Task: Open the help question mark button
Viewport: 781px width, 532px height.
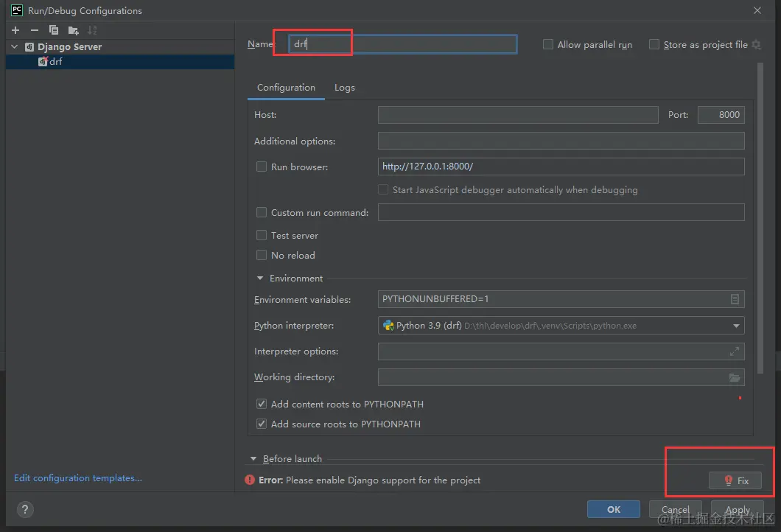Action: point(25,509)
